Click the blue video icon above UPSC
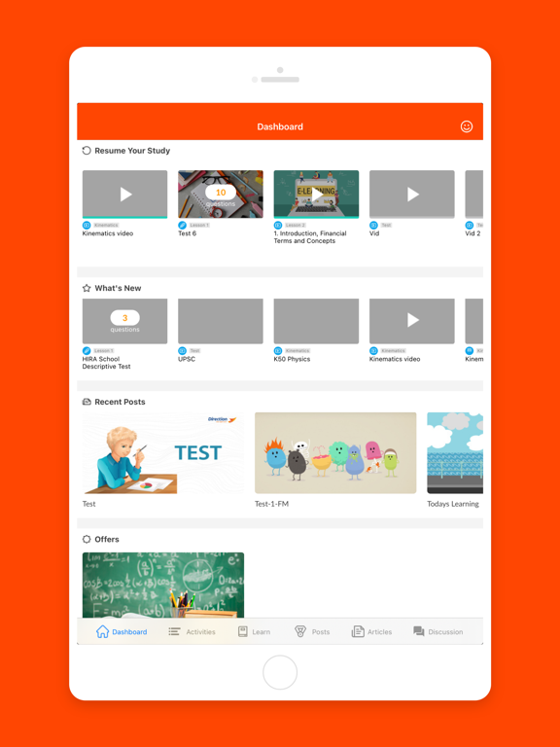This screenshot has height=747, width=560. [183, 350]
